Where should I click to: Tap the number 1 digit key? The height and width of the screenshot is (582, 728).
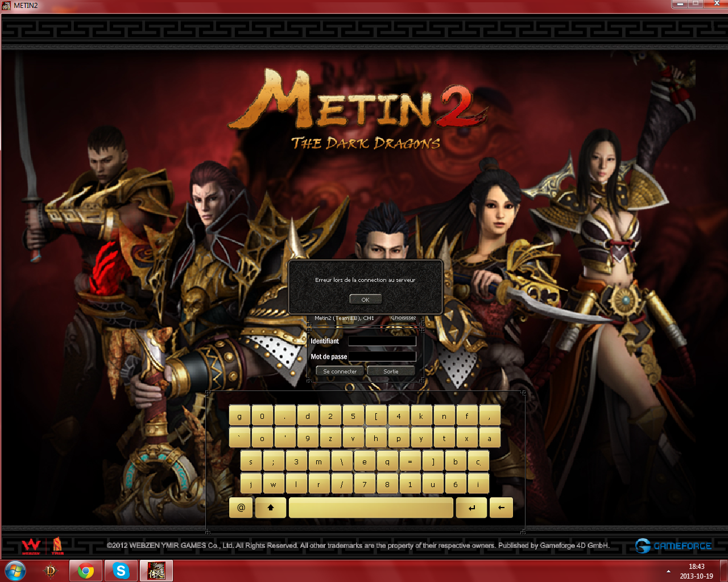click(410, 484)
